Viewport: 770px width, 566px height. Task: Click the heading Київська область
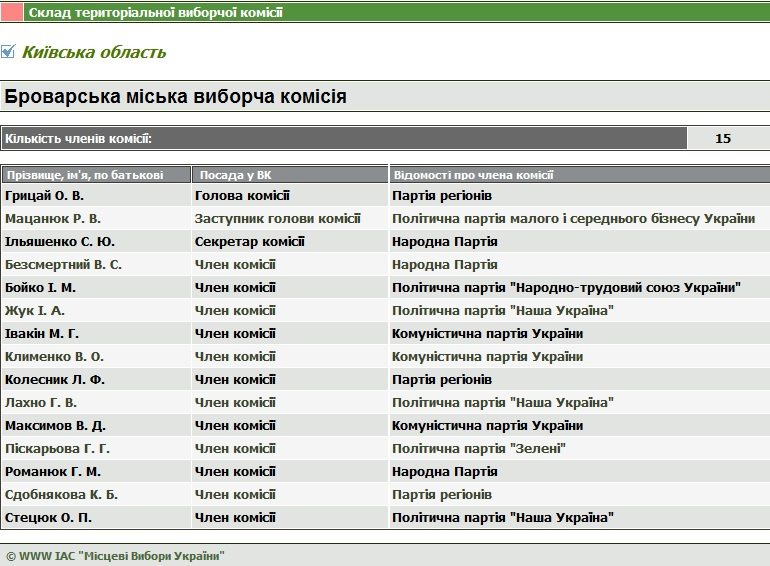click(x=94, y=52)
